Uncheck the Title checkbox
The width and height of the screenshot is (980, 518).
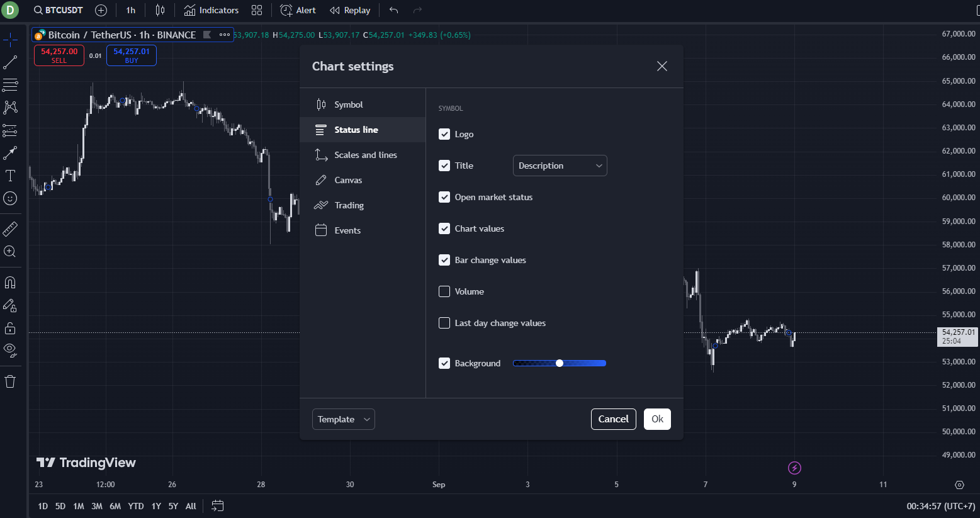tap(444, 166)
